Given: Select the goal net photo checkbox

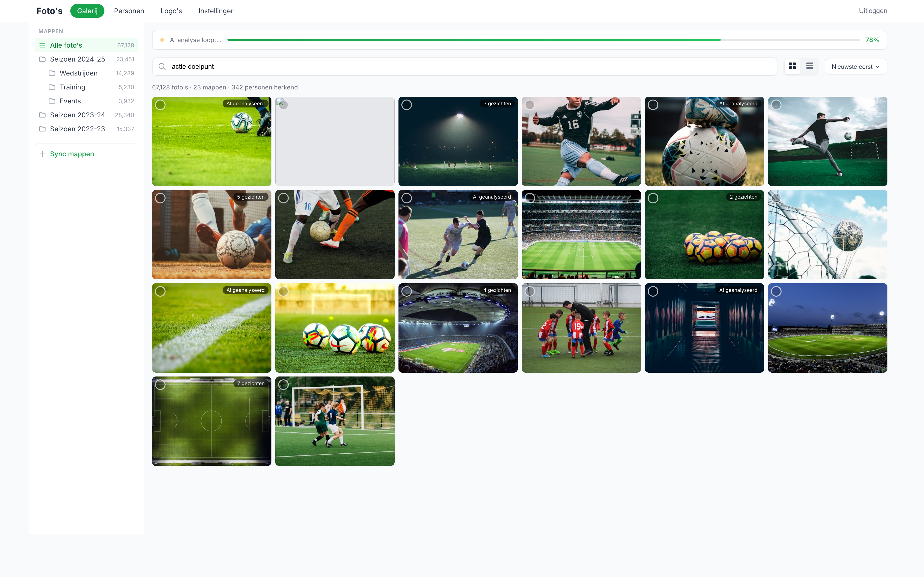Looking at the screenshot, I should point(776,198).
